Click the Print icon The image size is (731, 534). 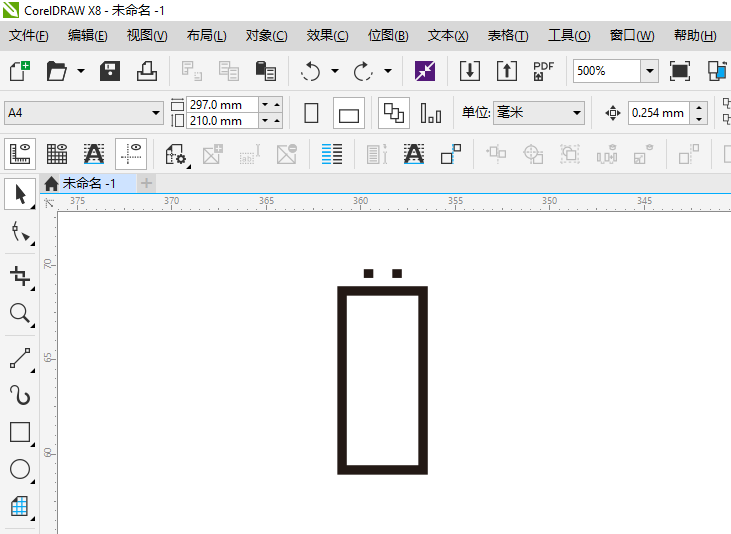146,71
